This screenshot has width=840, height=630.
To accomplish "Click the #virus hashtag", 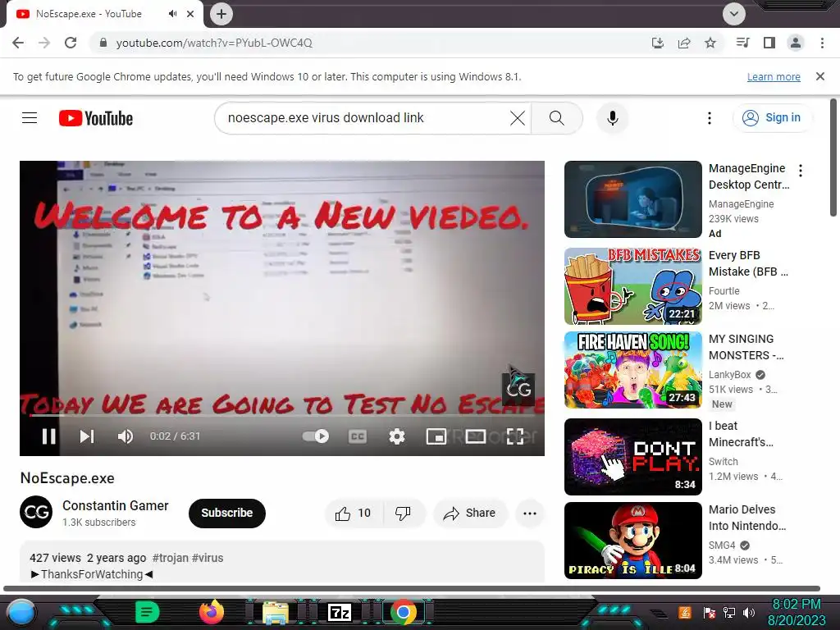I will (x=208, y=558).
